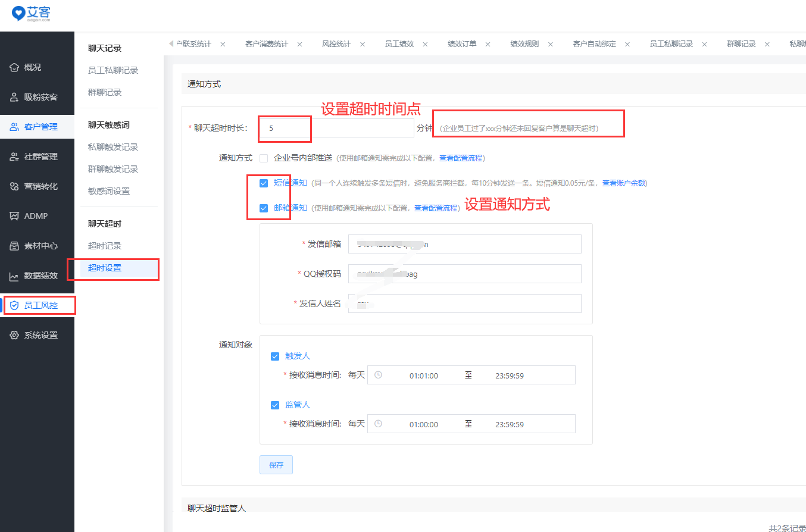Click the 概况 home icon in sidebar

click(x=14, y=68)
